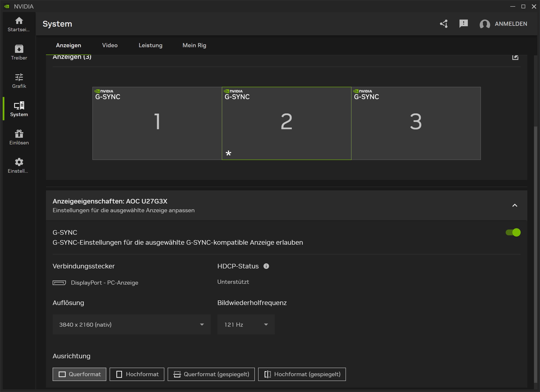
Task: Switch to the Leistung tab
Action: tap(150, 45)
